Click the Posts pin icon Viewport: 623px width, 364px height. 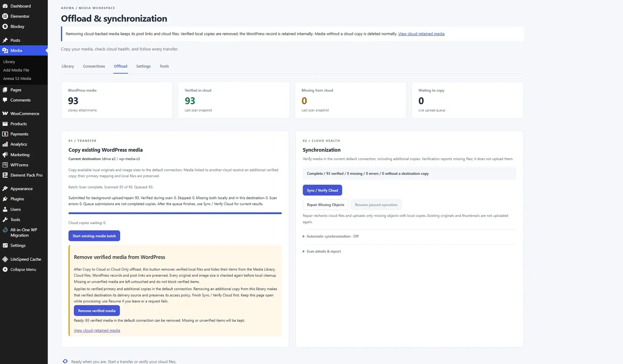5,40
